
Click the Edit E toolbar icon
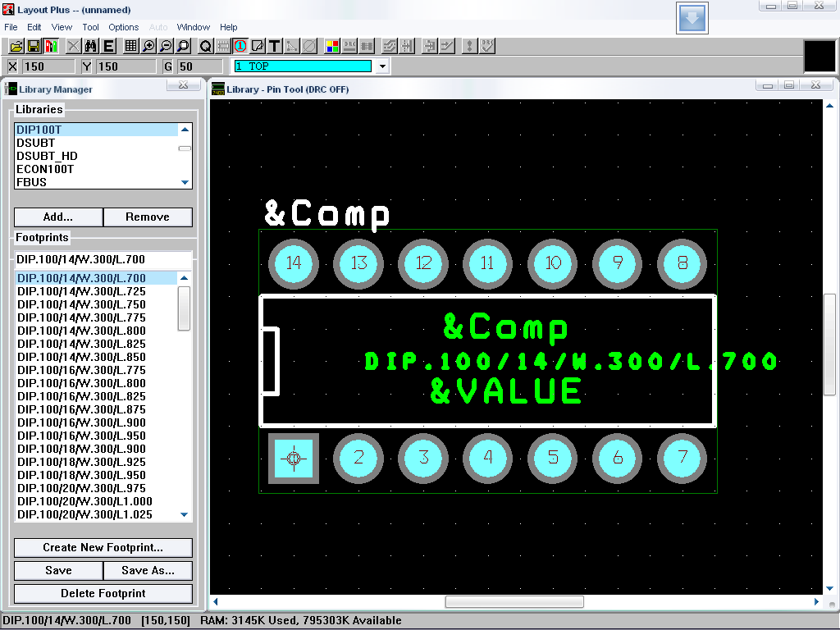(108, 46)
